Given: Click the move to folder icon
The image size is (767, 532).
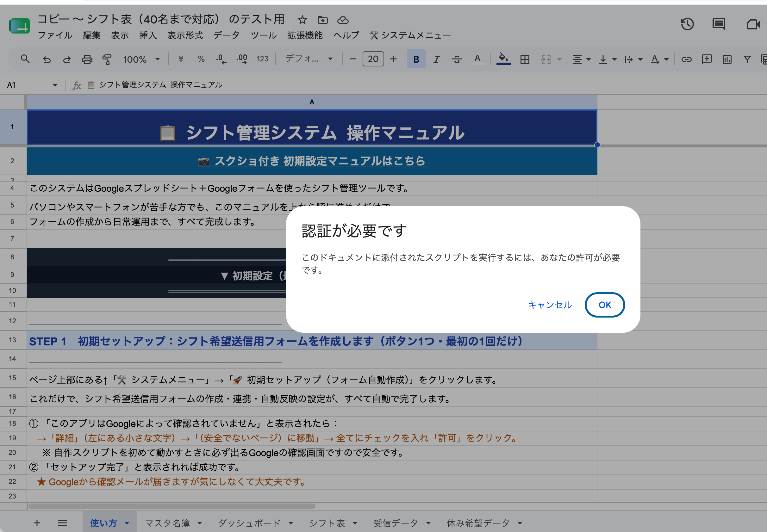Looking at the screenshot, I should (x=322, y=20).
